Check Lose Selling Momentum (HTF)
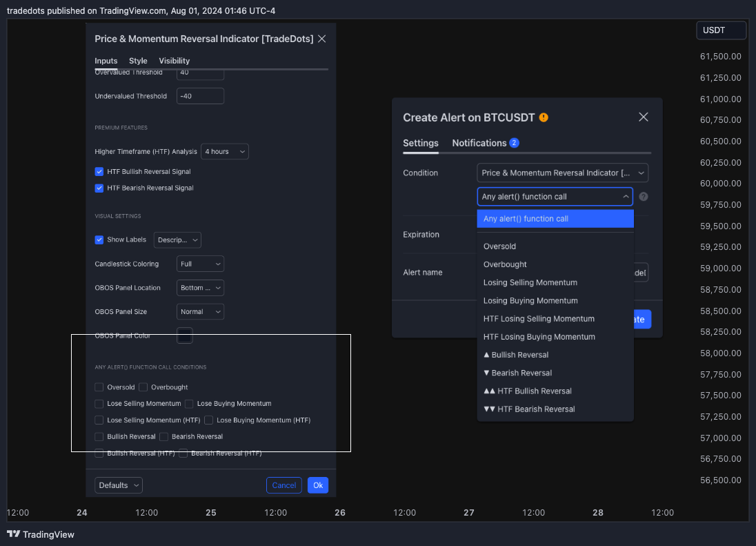Viewport: 756px width, 546px height. pyautogui.click(x=99, y=420)
